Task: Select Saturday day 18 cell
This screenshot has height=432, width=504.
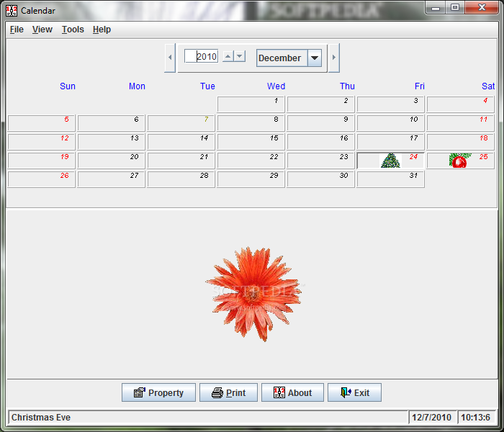Action: pyautogui.click(x=460, y=142)
